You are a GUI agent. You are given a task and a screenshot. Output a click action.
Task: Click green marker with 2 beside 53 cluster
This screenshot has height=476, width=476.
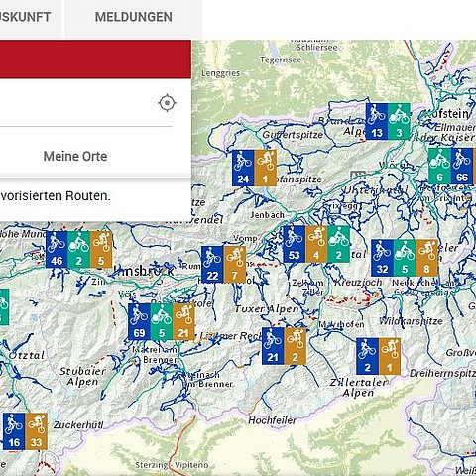pyautogui.click(x=338, y=244)
